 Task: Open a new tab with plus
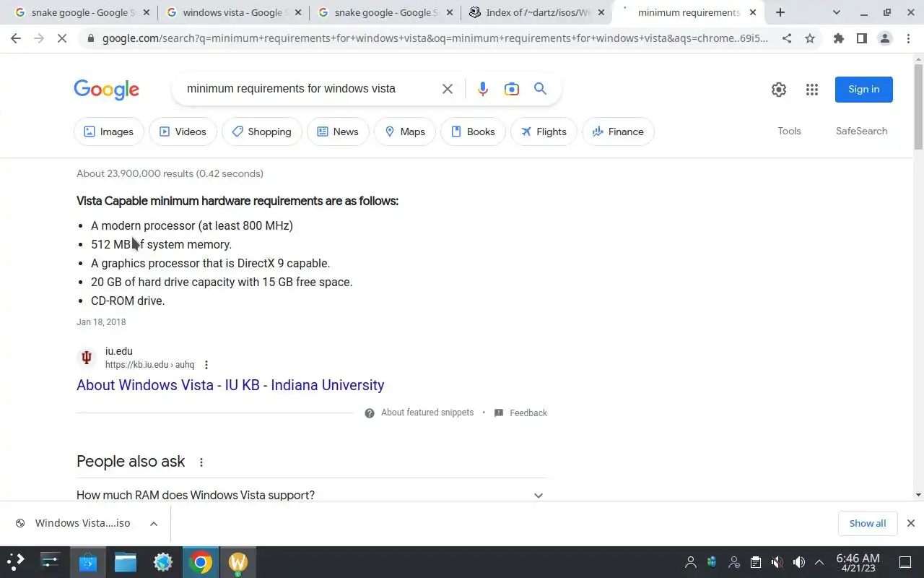click(780, 12)
